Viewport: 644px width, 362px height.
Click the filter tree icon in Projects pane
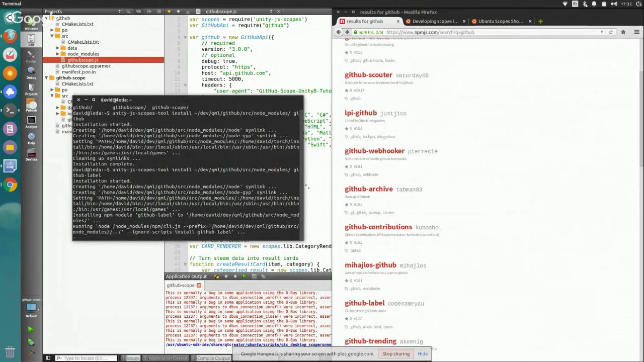tap(128, 12)
